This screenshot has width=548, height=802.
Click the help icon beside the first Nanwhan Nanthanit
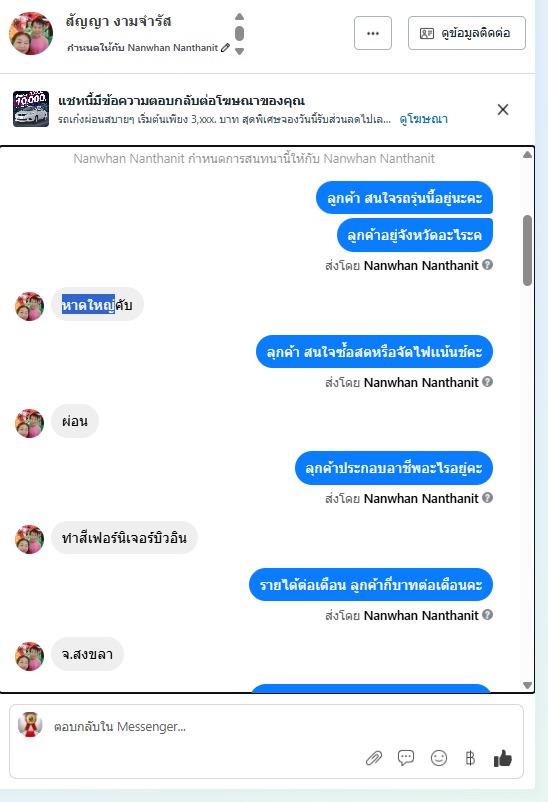click(x=488, y=264)
